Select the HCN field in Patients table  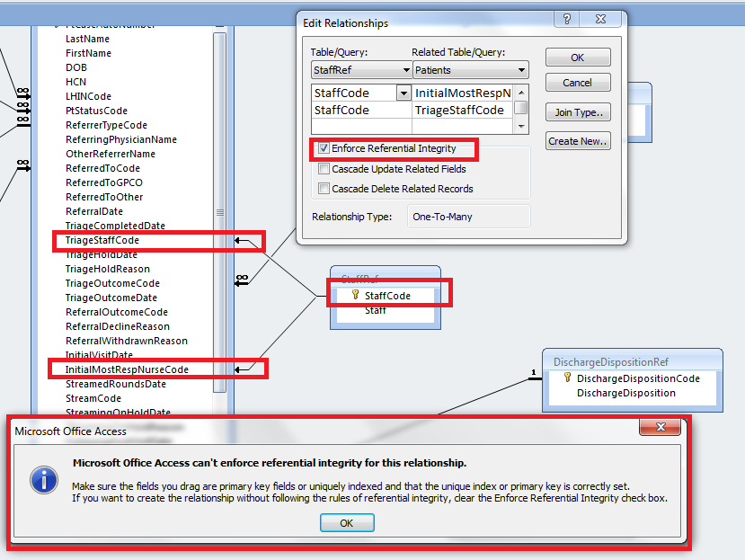[76, 82]
